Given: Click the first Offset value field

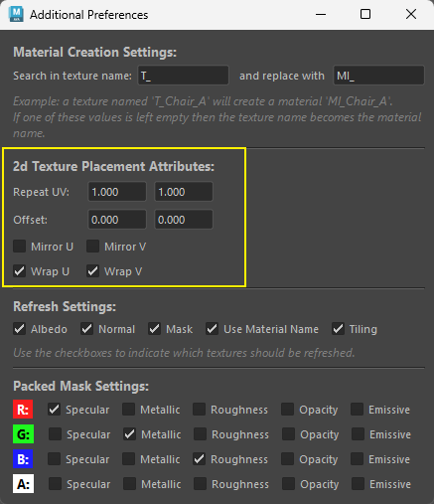Looking at the screenshot, I should click(x=117, y=220).
